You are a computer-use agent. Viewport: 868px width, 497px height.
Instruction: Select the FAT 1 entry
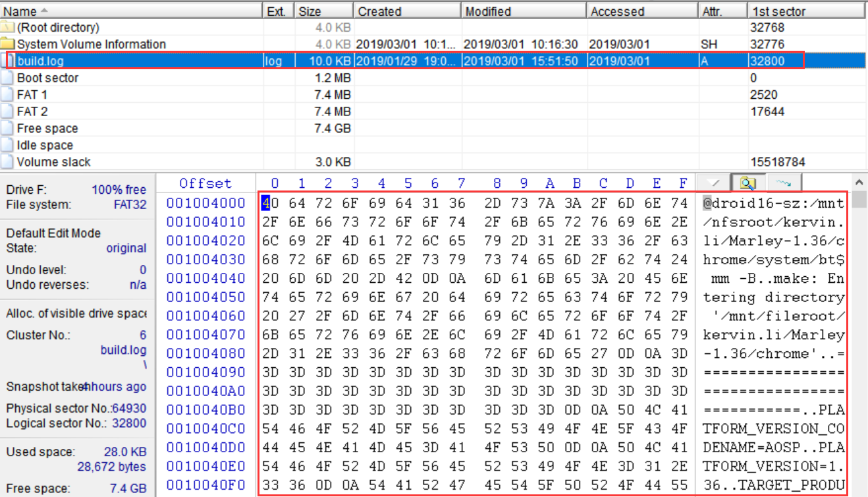pyautogui.click(x=32, y=95)
